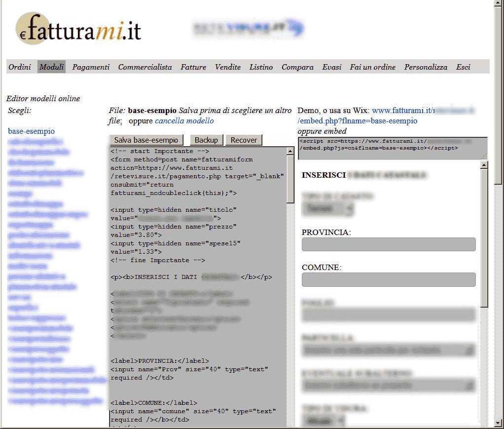Click the page scrollbar down arrow
504x429 pixels.
(499, 423)
